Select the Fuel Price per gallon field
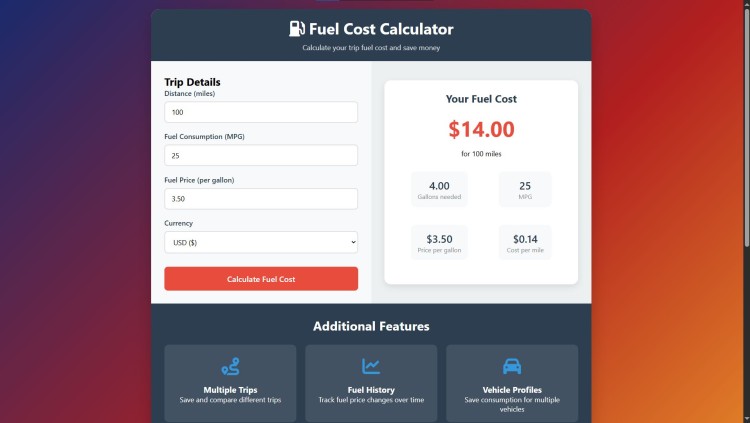This screenshot has height=423, width=750. tap(261, 199)
